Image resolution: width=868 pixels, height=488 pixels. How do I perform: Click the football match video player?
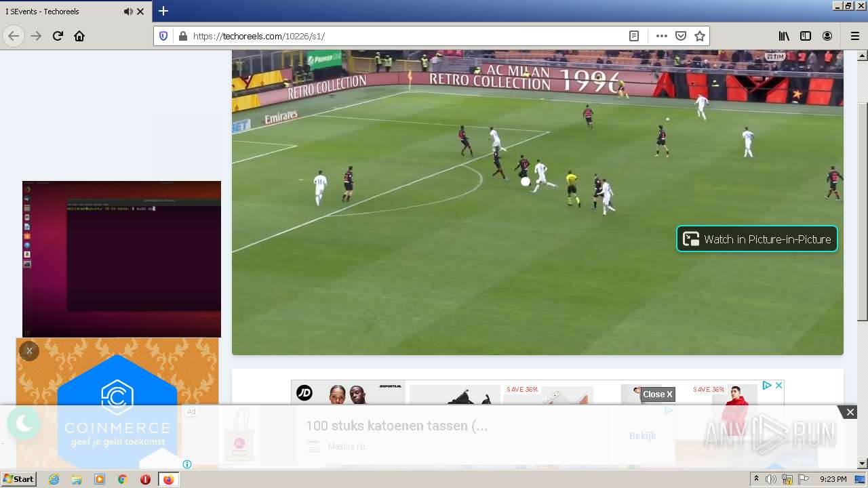(x=538, y=202)
